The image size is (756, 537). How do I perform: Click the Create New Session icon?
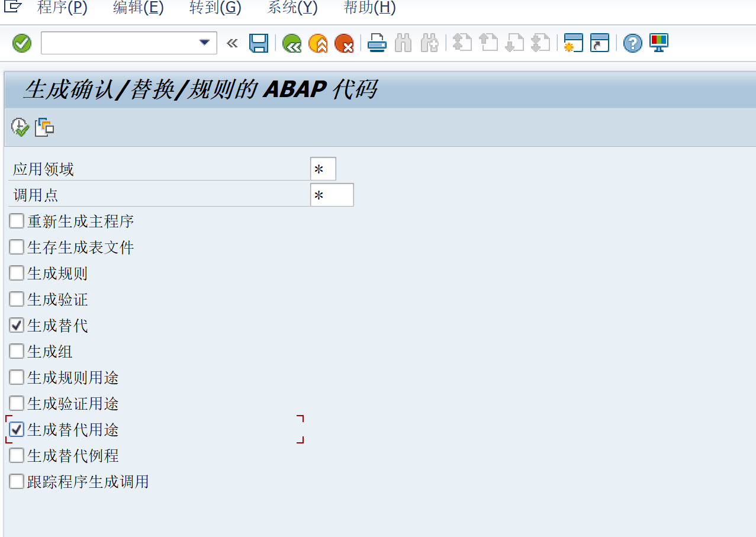coord(574,43)
